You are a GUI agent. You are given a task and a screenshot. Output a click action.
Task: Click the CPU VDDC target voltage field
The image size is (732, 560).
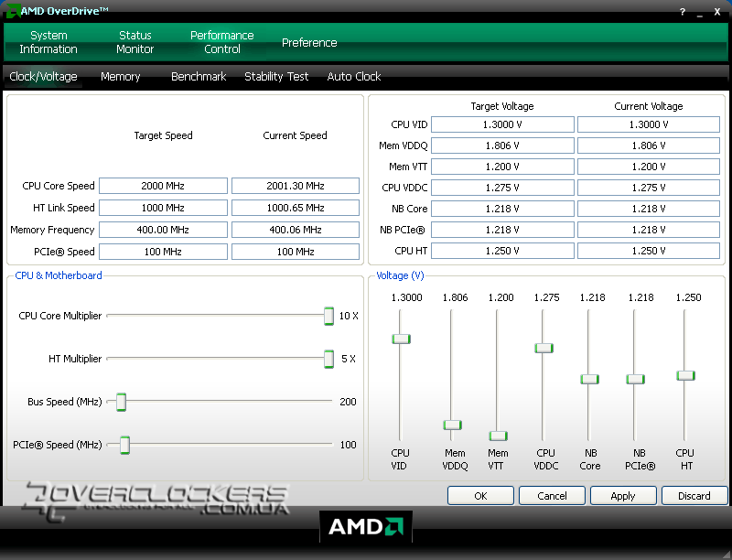pos(502,188)
